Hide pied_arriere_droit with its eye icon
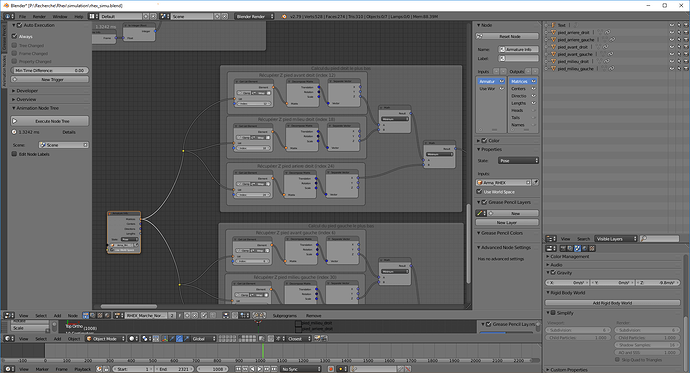Image resolution: width=690 pixels, height=373 pixels. coord(672,32)
